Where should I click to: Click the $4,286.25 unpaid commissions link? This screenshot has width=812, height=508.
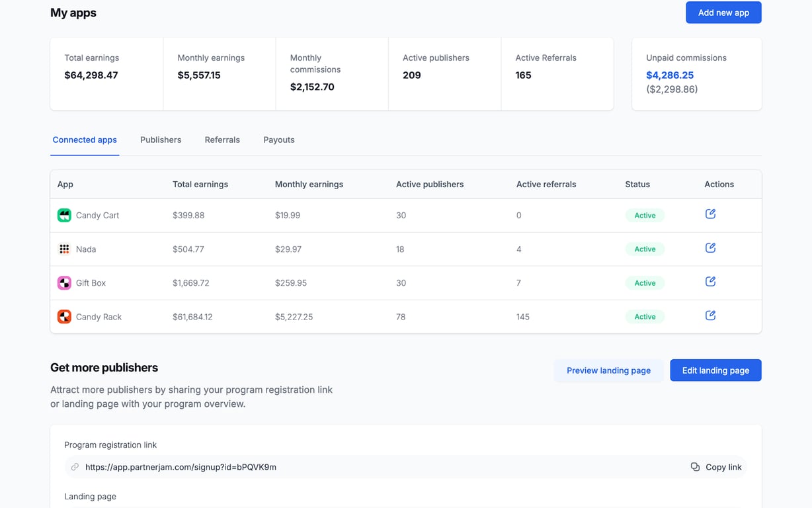click(670, 75)
